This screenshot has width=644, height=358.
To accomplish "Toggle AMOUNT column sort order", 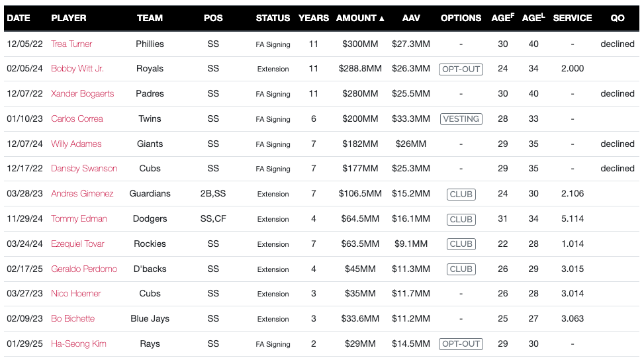I will tap(360, 18).
